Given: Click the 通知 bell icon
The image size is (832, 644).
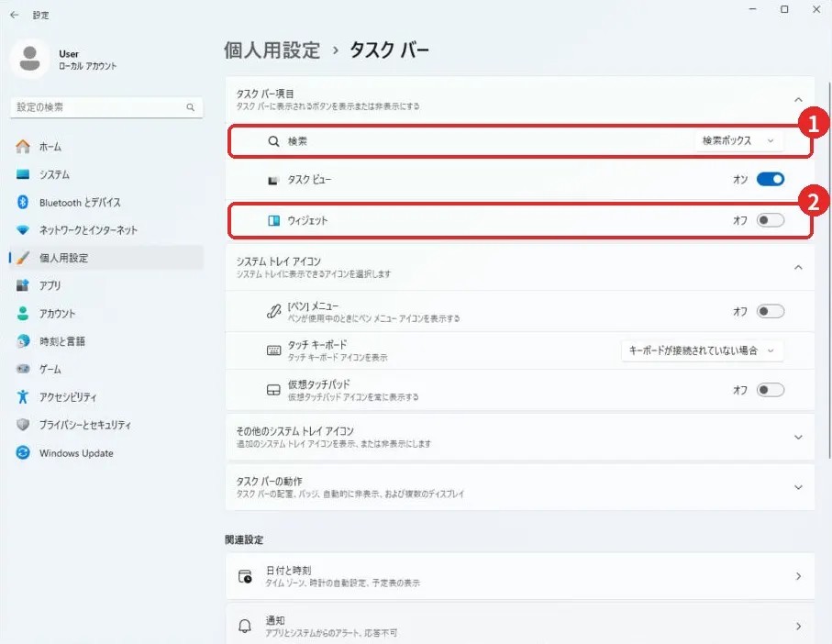Looking at the screenshot, I should (245, 626).
